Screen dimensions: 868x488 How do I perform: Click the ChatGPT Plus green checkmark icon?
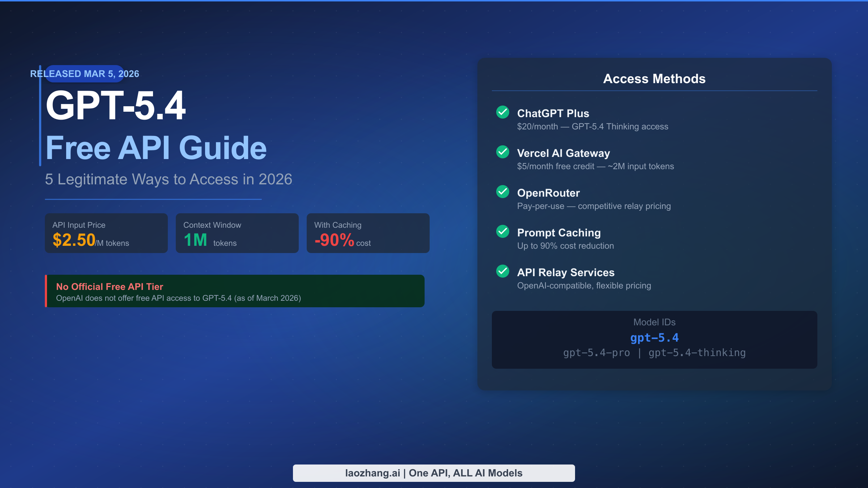click(x=503, y=112)
